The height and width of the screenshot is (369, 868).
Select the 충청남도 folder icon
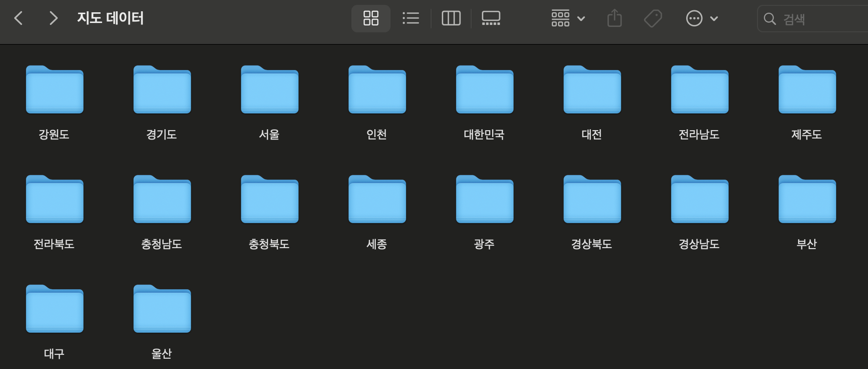point(162,199)
